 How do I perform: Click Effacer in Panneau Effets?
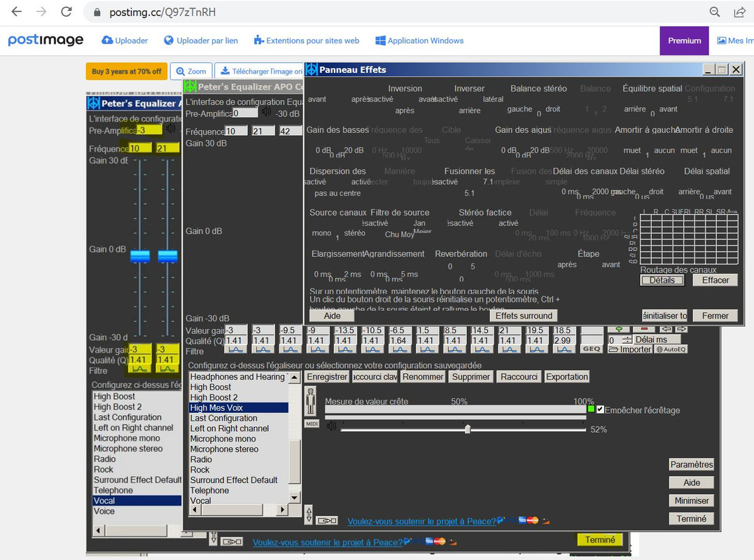(x=715, y=280)
